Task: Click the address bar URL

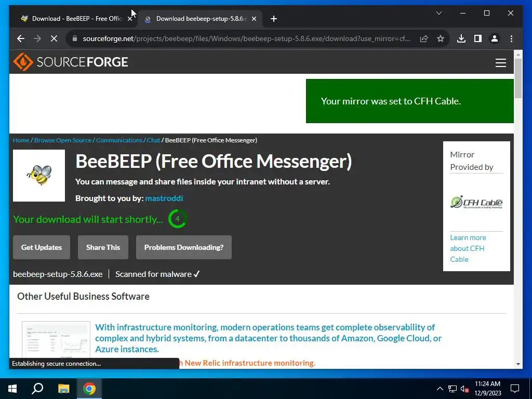Action: 246,38
